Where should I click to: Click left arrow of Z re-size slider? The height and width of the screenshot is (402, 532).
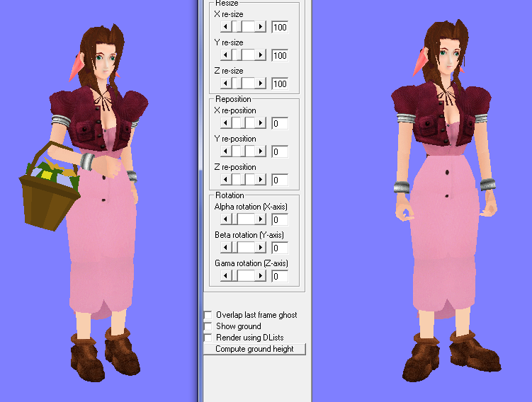click(225, 83)
